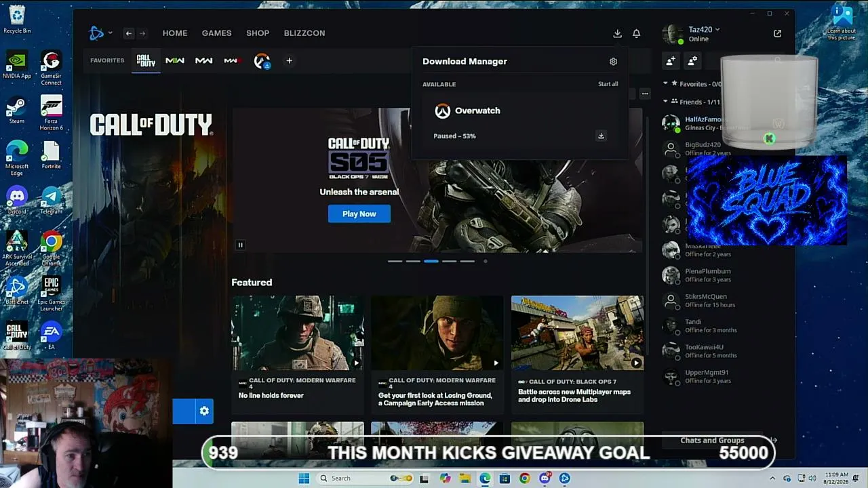The height and width of the screenshot is (488, 868).
Task: Open friend management settings icon
Action: click(692, 61)
